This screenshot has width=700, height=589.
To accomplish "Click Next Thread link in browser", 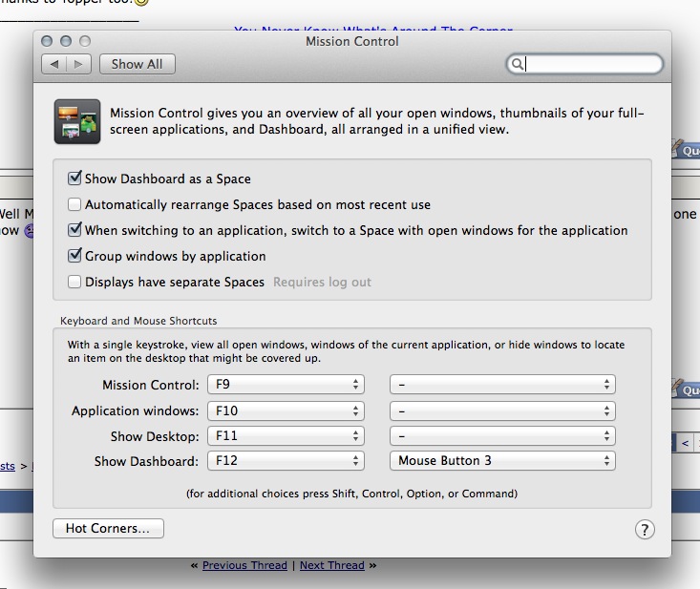I will 332,565.
